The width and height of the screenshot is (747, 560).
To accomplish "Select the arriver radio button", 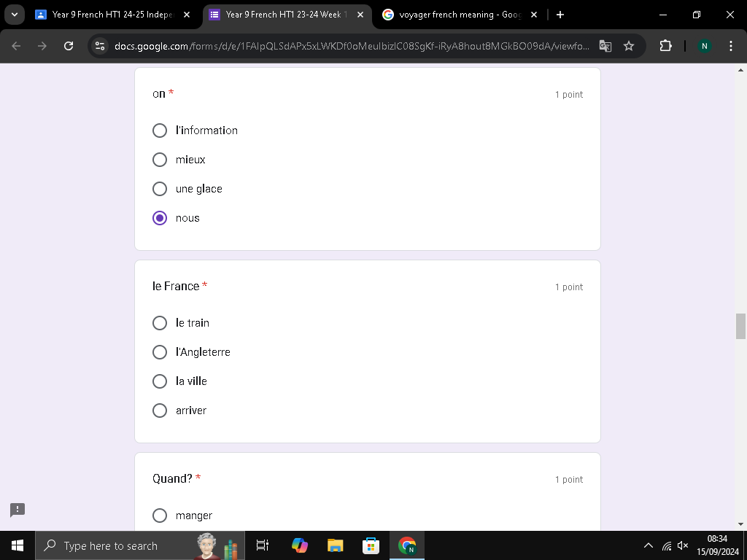I will click(160, 411).
